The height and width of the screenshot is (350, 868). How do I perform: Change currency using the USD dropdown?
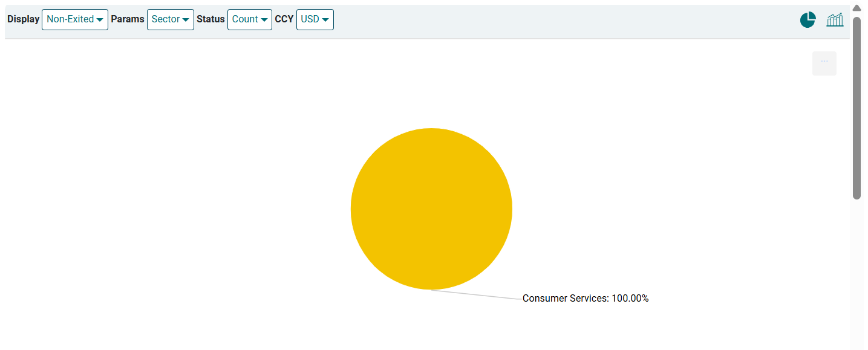point(315,19)
